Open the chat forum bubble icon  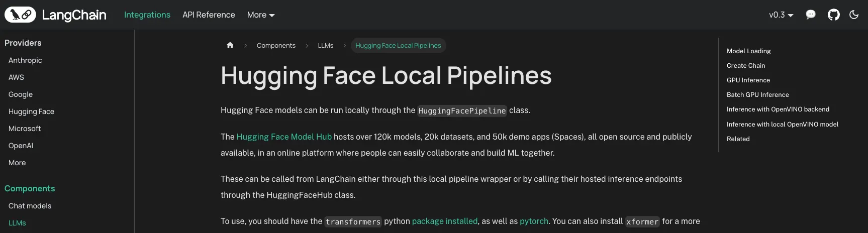tap(811, 15)
